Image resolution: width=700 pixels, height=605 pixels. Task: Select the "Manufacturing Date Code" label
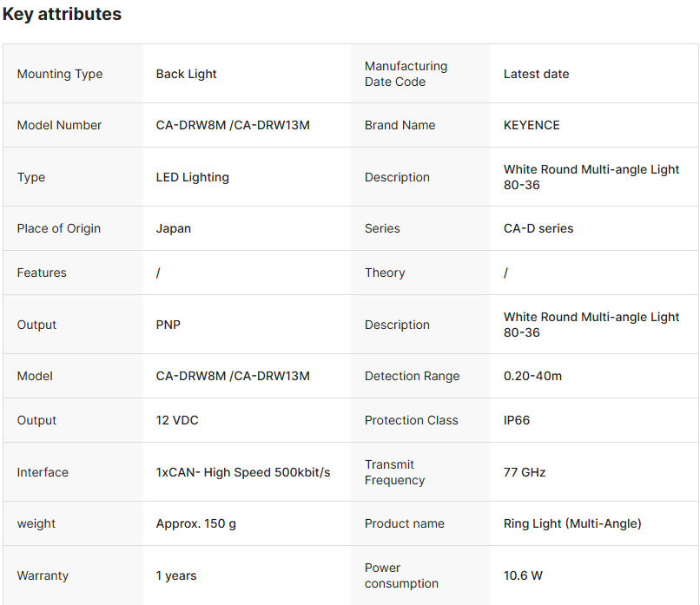[406, 74]
